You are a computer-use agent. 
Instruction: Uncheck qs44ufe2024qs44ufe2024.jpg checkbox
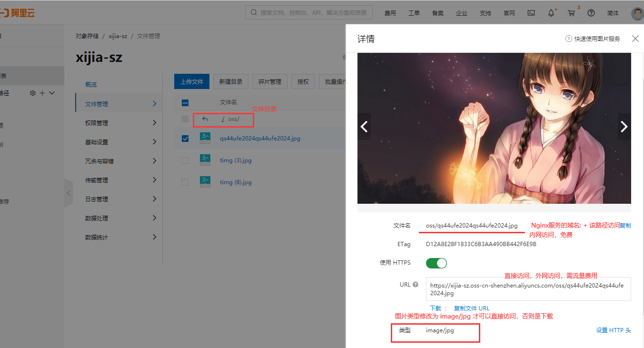(x=185, y=139)
